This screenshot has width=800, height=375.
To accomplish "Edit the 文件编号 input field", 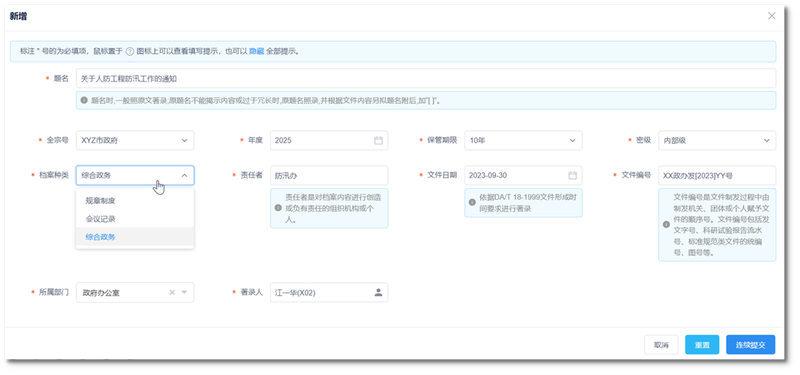I will tap(717, 175).
